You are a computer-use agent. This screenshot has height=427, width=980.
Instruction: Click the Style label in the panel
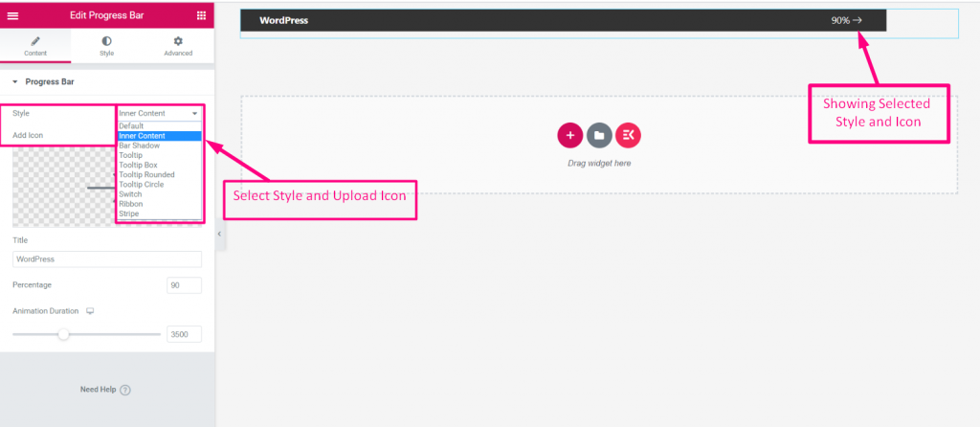pyautogui.click(x=21, y=113)
